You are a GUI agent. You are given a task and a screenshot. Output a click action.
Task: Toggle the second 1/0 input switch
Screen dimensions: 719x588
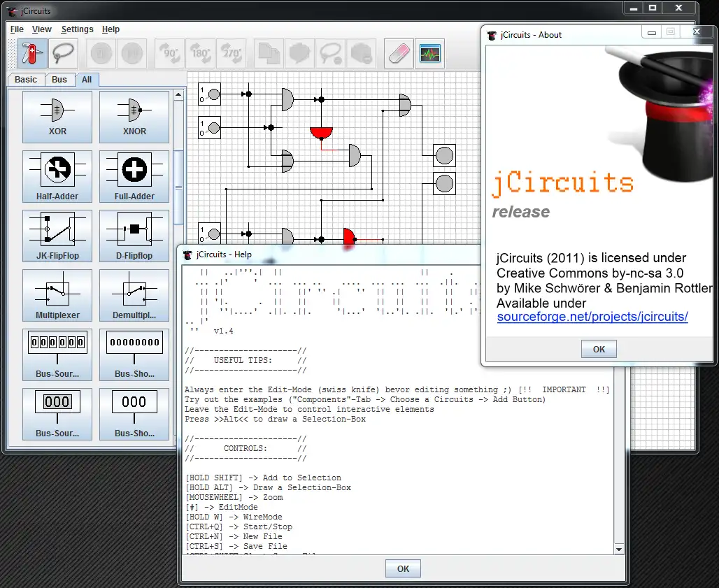[x=210, y=128]
